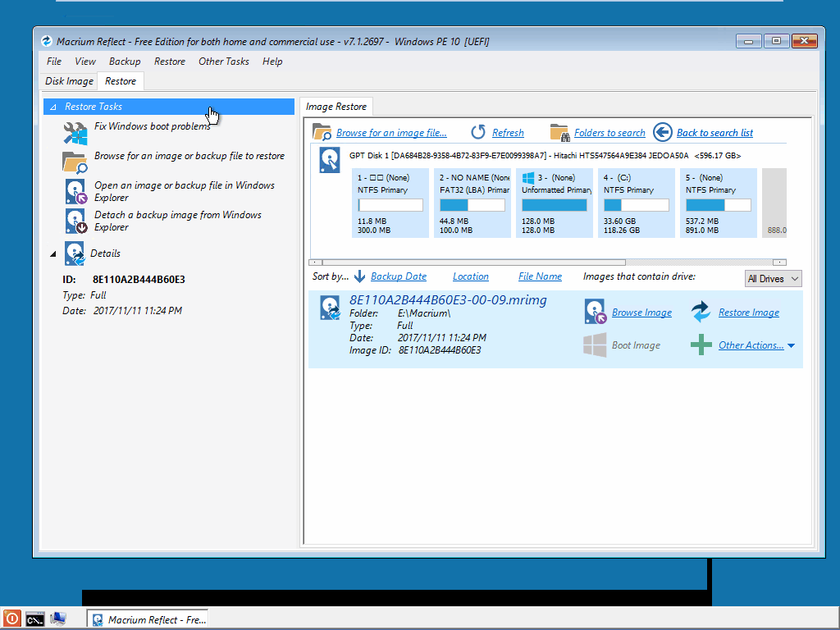Click the Folders to search link
Viewport: 840px width, 630px height.
coord(609,133)
